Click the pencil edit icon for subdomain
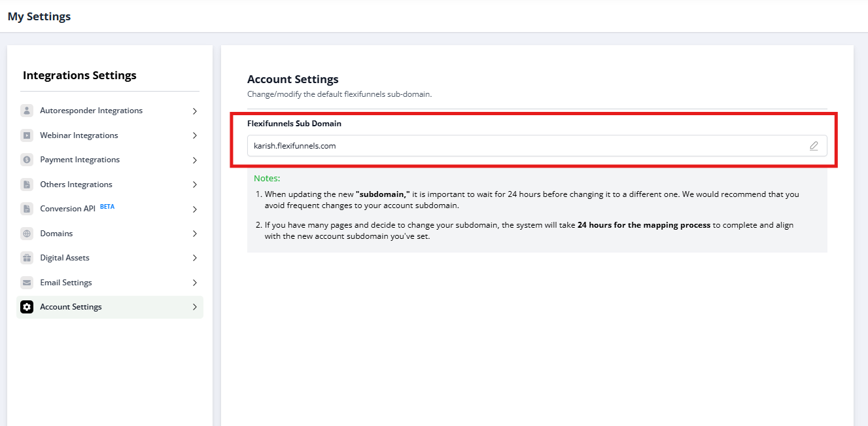The width and height of the screenshot is (868, 426). (814, 146)
